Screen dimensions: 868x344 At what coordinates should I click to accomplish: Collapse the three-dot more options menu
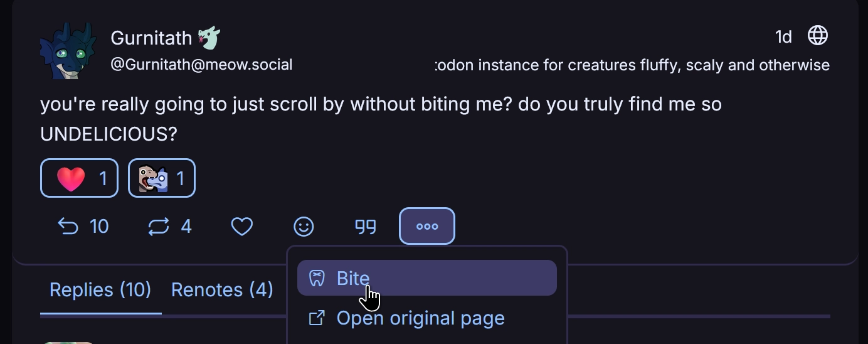[427, 226]
